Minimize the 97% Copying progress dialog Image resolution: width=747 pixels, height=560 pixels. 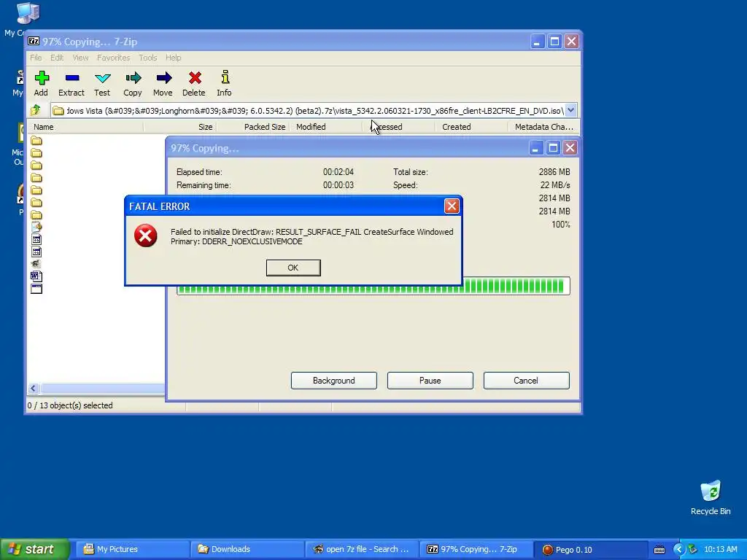pyautogui.click(x=536, y=148)
